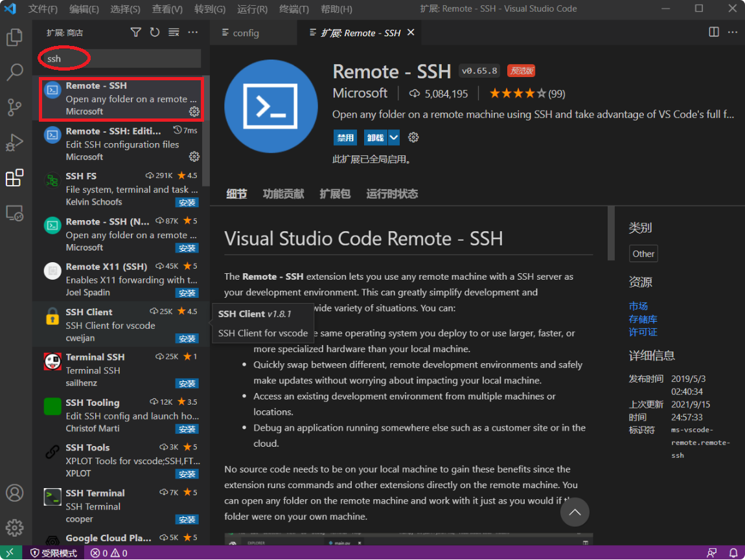Open the 查看(V) menu
Screen dimensions: 745x560
click(167, 9)
